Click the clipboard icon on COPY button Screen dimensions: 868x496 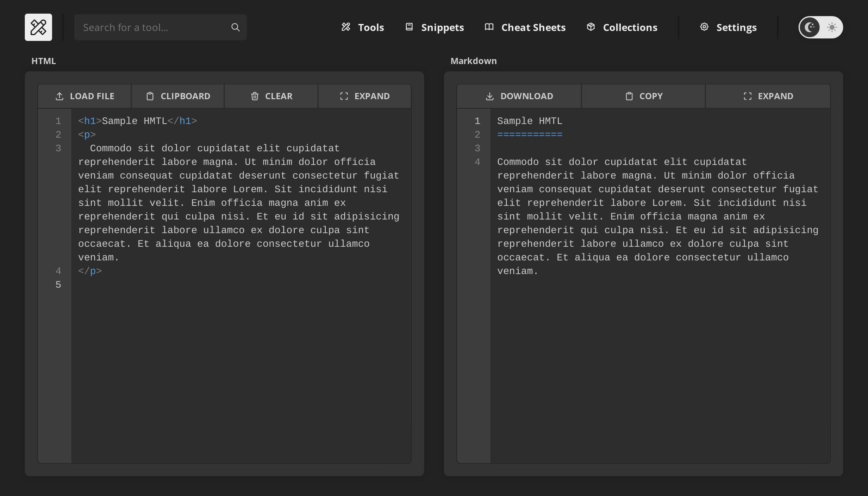[x=629, y=96]
